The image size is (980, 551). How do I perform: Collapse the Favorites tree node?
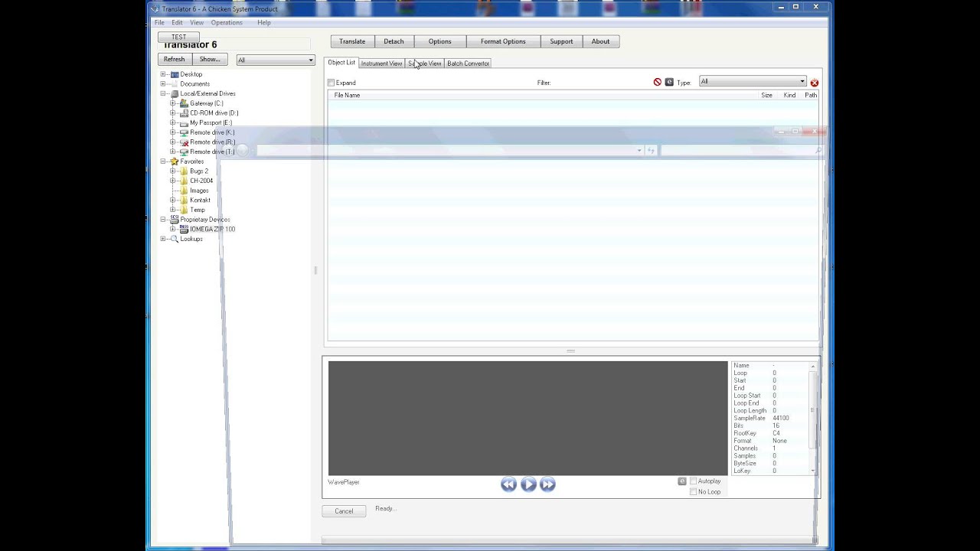point(163,161)
